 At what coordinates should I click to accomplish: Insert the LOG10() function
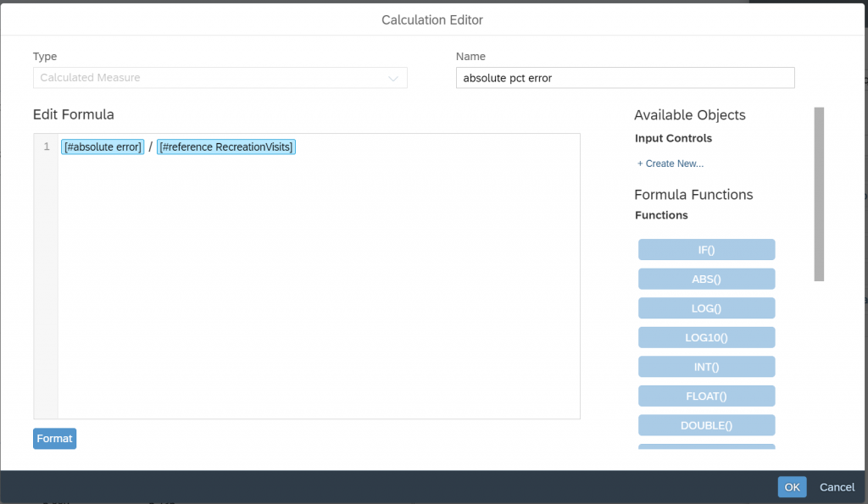pyautogui.click(x=706, y=337)
